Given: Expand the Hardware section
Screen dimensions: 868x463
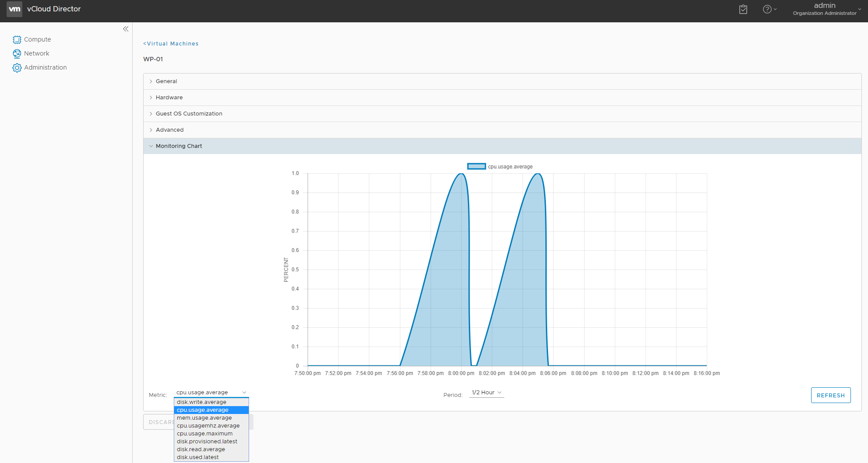Looking at the screenshot, I should point(502,98).
